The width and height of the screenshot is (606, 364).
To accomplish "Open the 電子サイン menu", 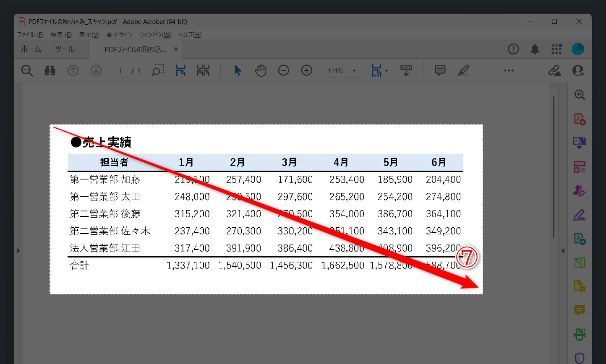I will click(119, 35).
